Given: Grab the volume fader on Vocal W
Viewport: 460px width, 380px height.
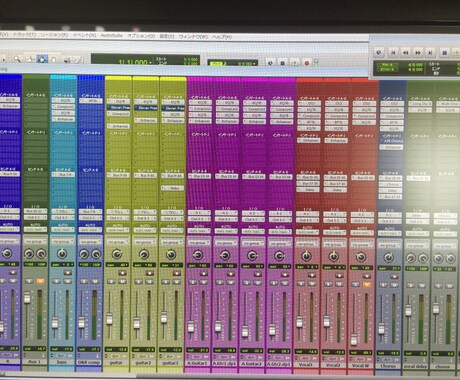Looking at the screenshot, I should (354, 339).
